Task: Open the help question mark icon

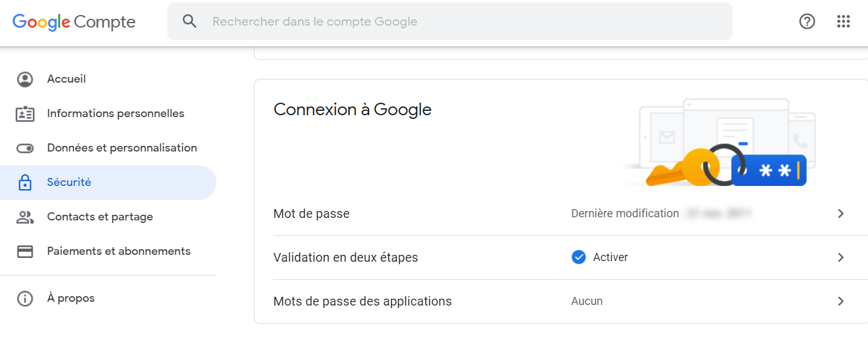Action: [807, 21]
